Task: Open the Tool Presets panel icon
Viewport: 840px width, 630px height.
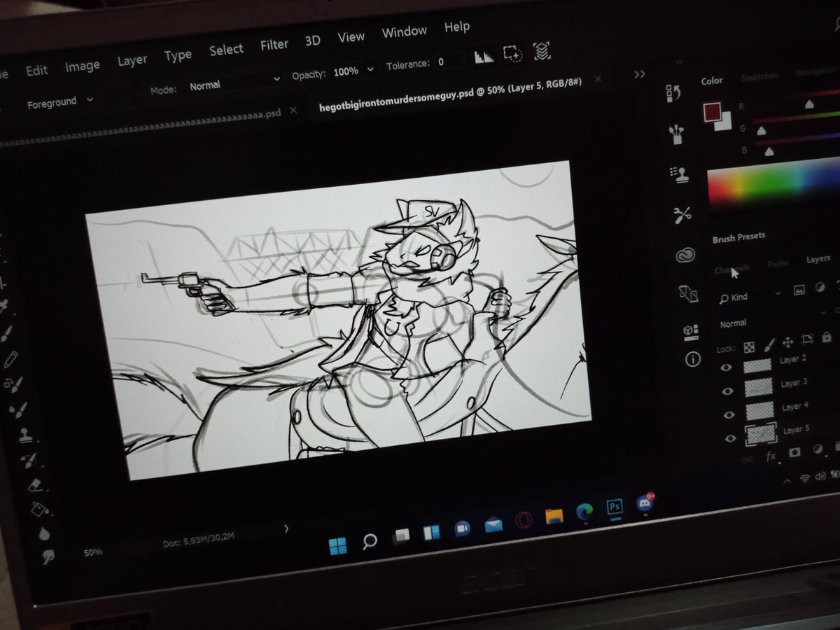Action: tap(682, 215)
